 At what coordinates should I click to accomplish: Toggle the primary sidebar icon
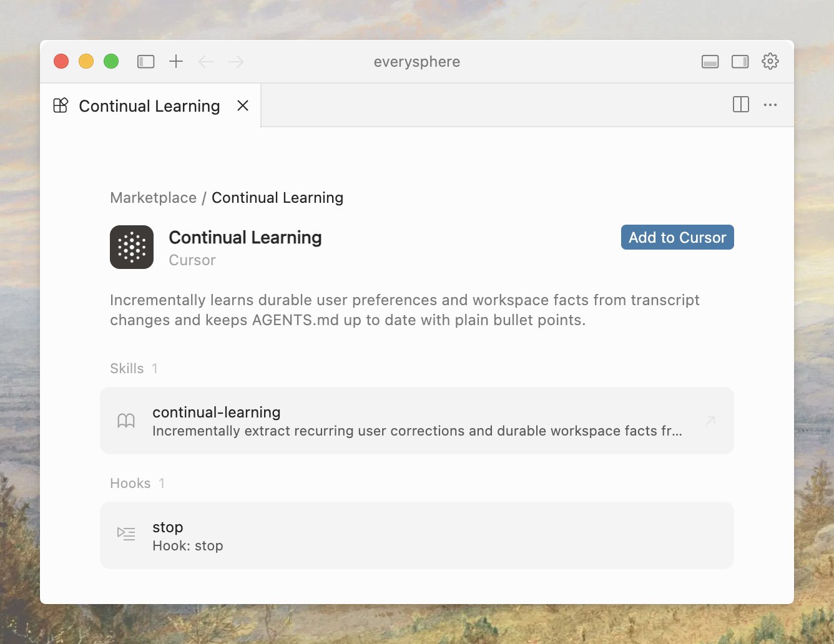pyautogui.click(x=145, y=62)
